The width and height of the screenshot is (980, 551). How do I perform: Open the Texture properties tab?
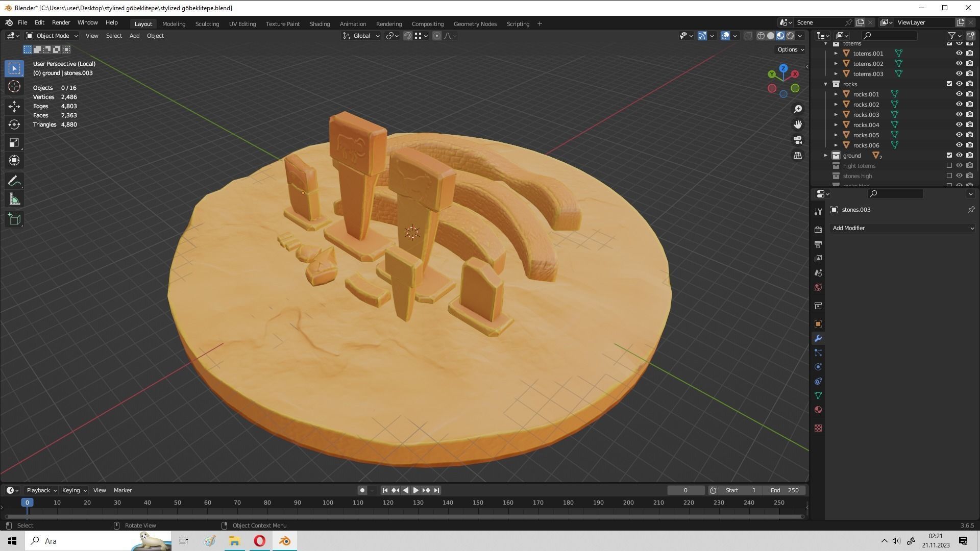(x=818, y=428)
